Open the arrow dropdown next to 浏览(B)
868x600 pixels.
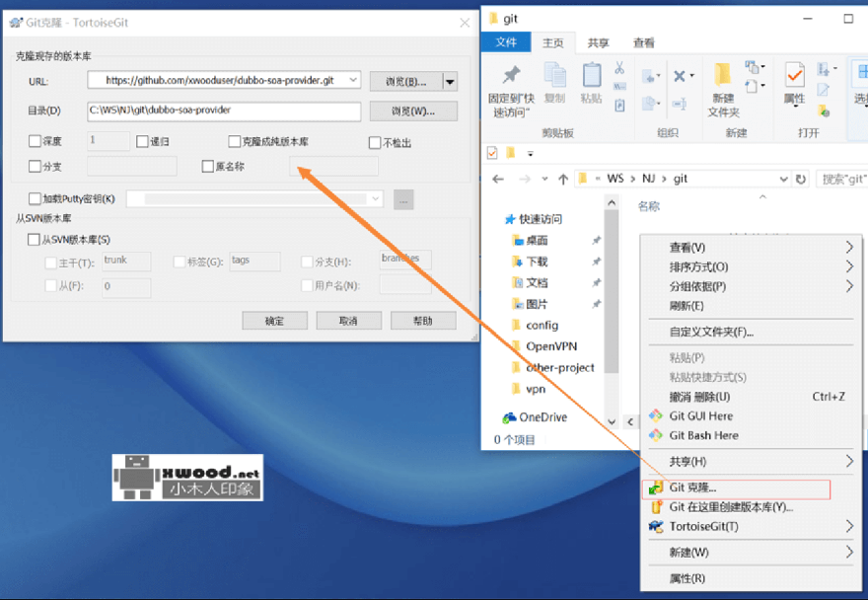[x=450, y=82]
